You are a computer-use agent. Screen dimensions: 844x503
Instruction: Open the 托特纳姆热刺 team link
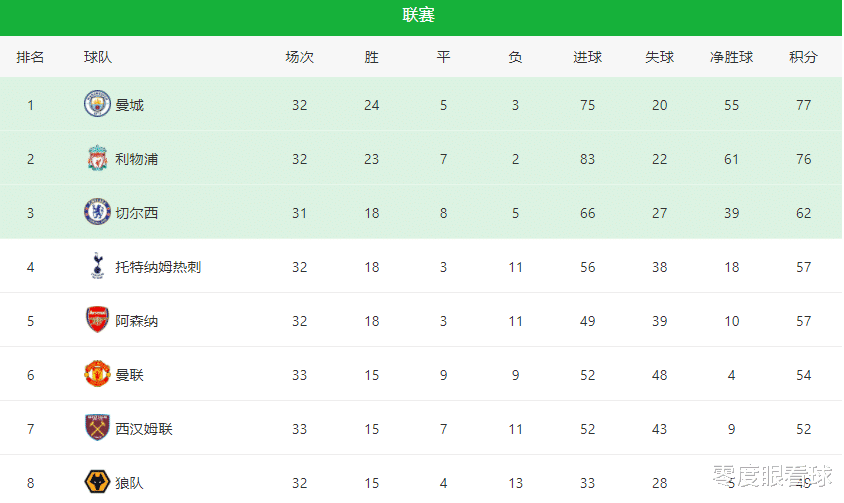158,267
